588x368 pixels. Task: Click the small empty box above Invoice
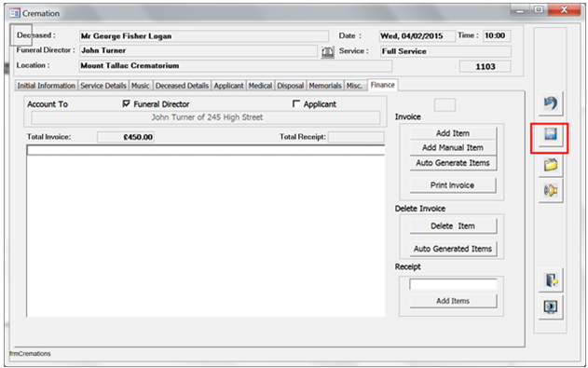444,105
